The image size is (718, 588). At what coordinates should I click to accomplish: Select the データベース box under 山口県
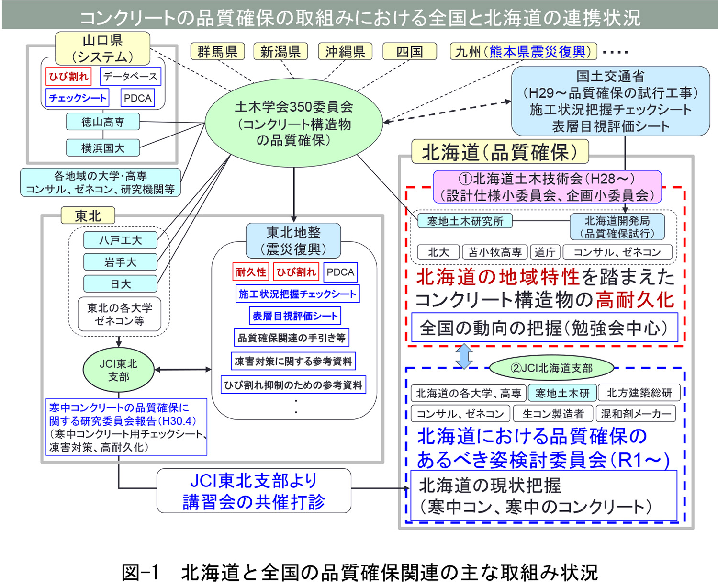click(x=130, y=77)
